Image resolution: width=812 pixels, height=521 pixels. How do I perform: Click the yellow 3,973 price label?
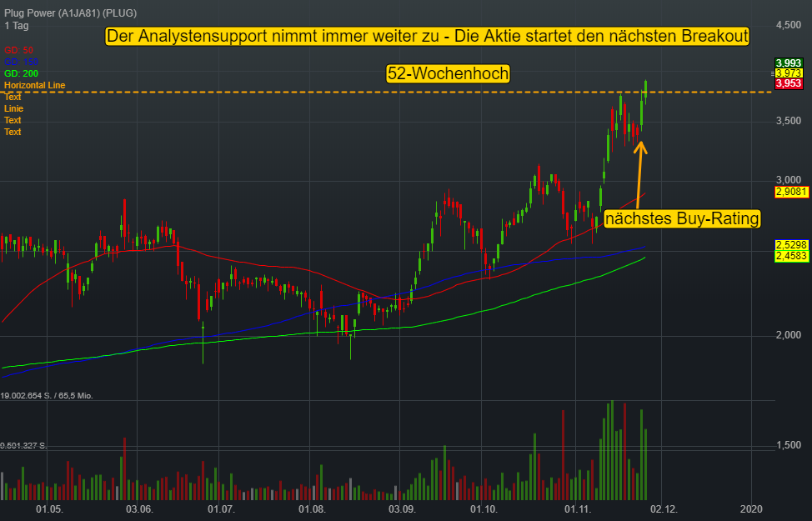788,73
